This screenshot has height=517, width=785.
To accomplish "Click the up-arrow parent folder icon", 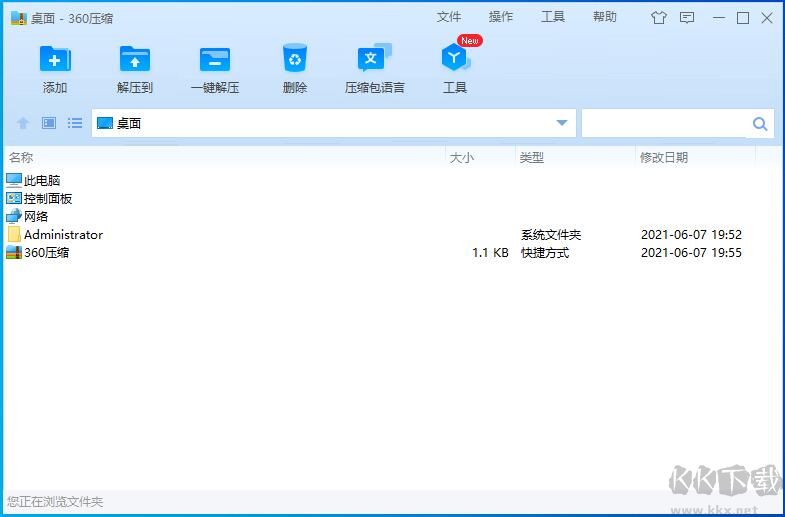I will click(x=23, y=123).
